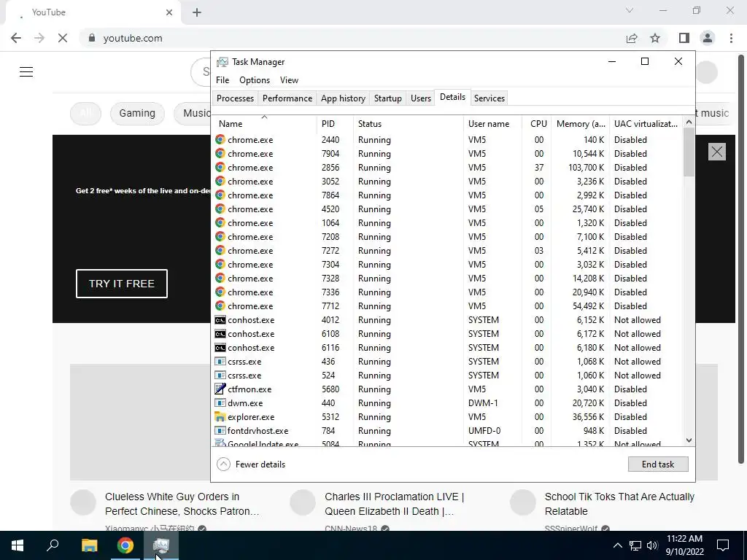The image size is (747, 560).
Task: Open Charles III Proclamation LIVE video
Action: 395,504
